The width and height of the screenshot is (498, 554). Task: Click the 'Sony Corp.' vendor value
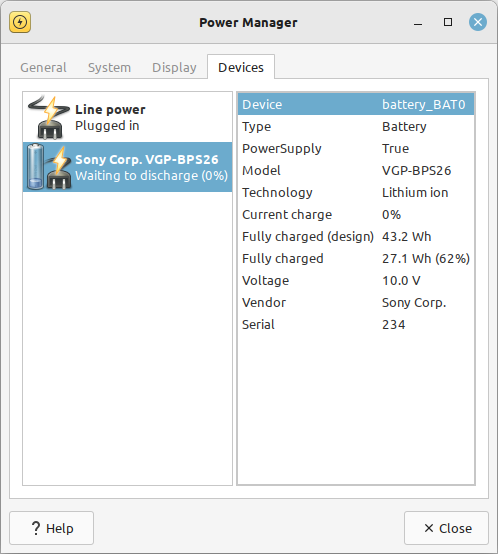(x=414, y=303)
